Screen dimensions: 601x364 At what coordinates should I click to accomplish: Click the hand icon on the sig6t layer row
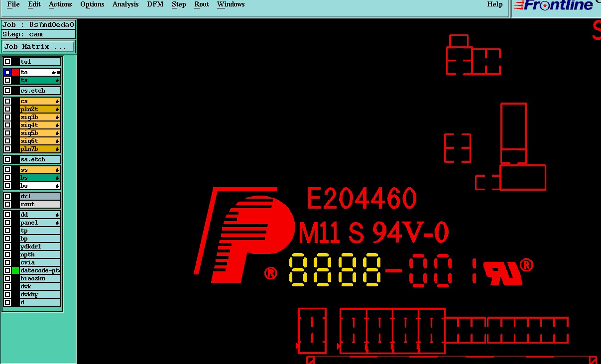(x=57, y=141)
